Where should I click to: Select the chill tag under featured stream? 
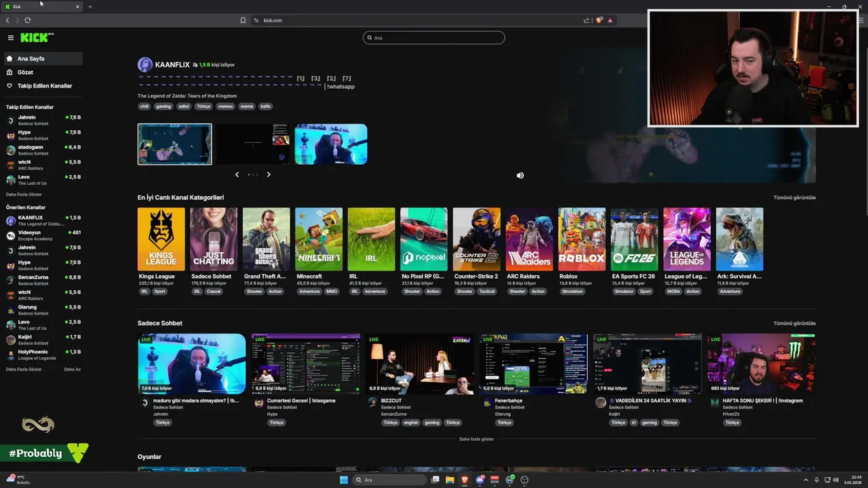[144, 106]
